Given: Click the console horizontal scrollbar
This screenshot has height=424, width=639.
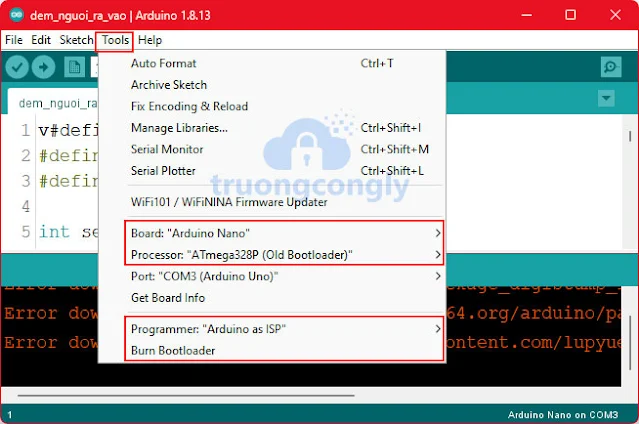Looking at the screenshot, I should pyautogui.click(x=186, y=395).
